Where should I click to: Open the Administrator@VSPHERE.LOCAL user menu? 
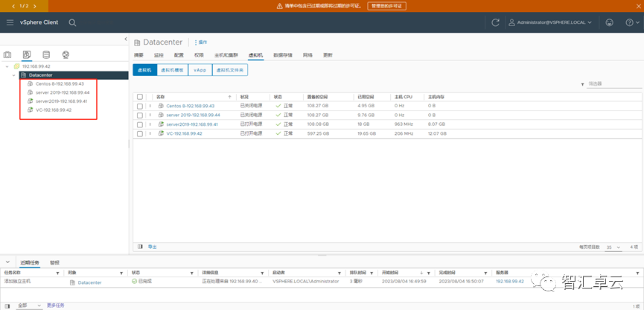[x=550, y=22]
